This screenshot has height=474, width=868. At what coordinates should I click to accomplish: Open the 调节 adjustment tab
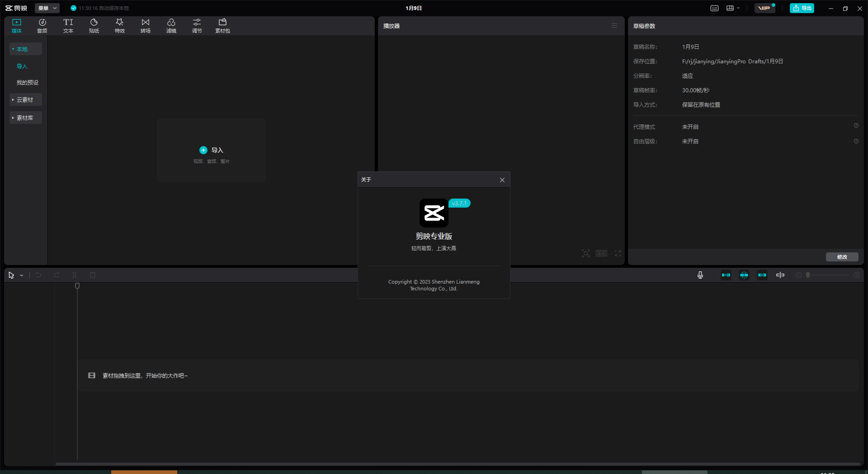pos(197,26)
